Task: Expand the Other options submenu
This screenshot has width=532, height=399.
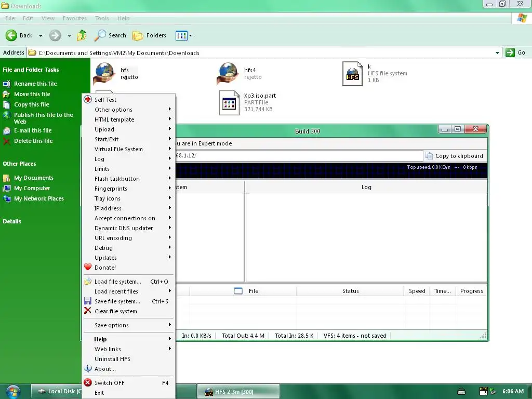Action: (x=129, y=109)
